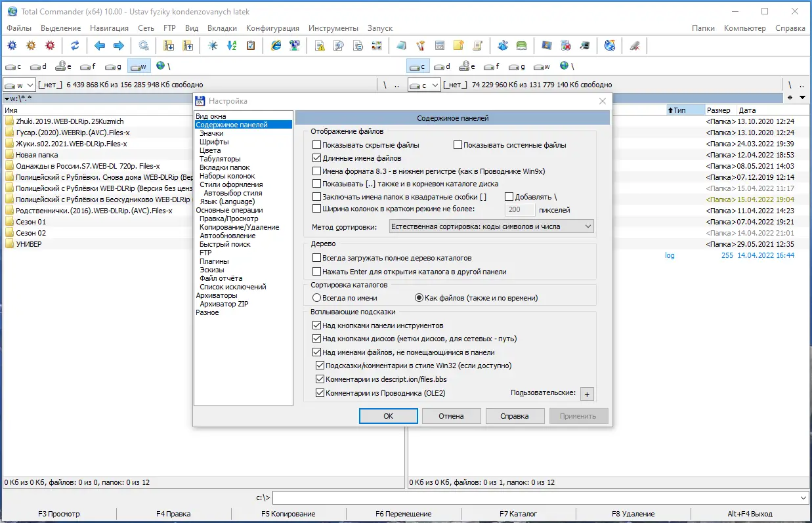Click the green memory chip toolbar icon

click(x=522, y=45)
